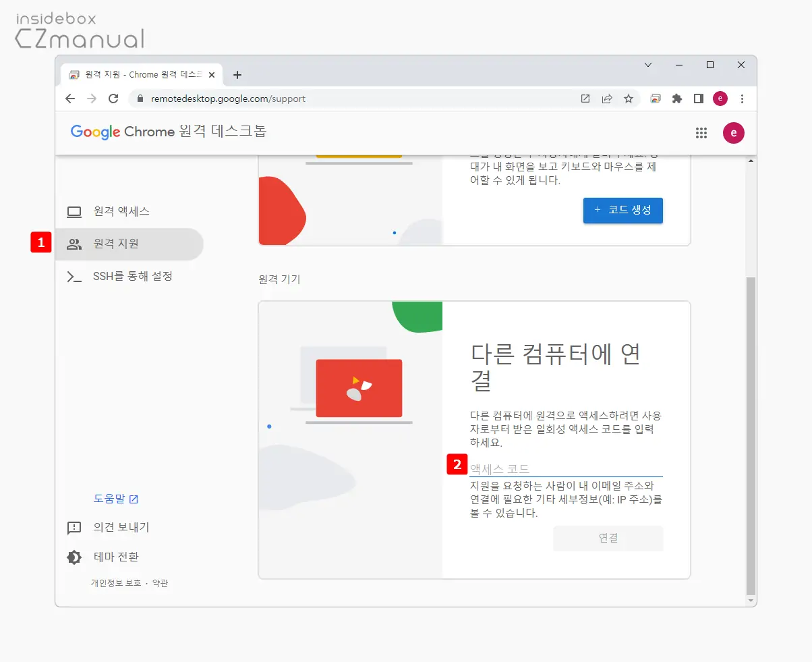This screenshot has width=812, height=662.
Task: Click the 연결 connect button
Action: point(608,539)
